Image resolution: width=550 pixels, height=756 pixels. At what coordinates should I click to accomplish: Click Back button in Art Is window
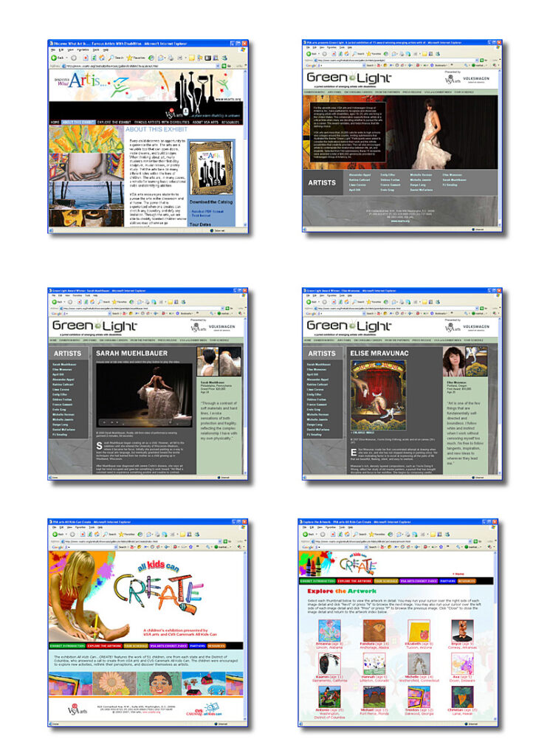[x=58, y=58]
